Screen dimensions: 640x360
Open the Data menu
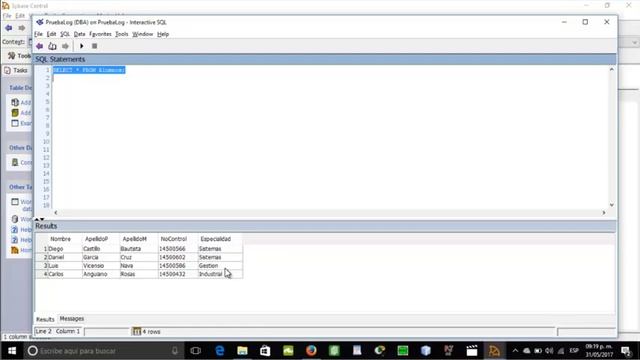[80, 34]
